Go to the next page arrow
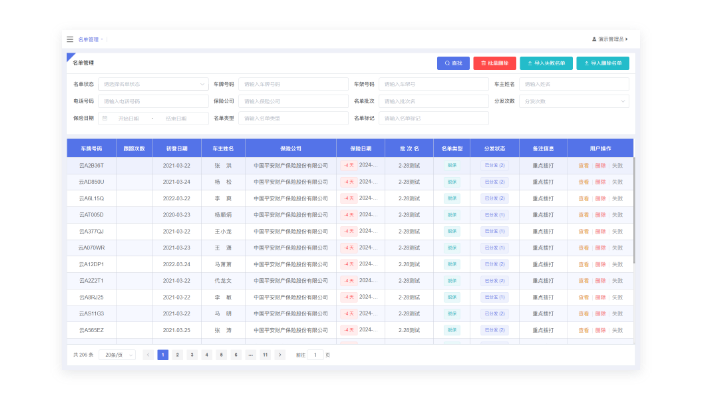The height and width of the screenshot is (400, 702). pyautogui.click(x=280, y=355)
